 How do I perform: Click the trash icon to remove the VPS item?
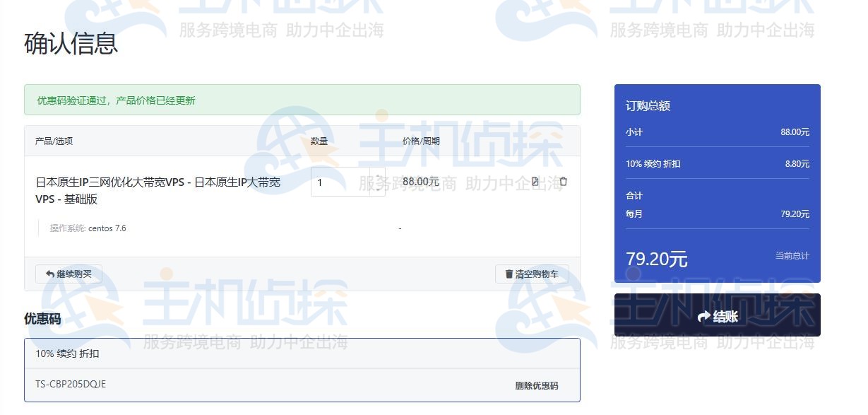coord(563,182)
